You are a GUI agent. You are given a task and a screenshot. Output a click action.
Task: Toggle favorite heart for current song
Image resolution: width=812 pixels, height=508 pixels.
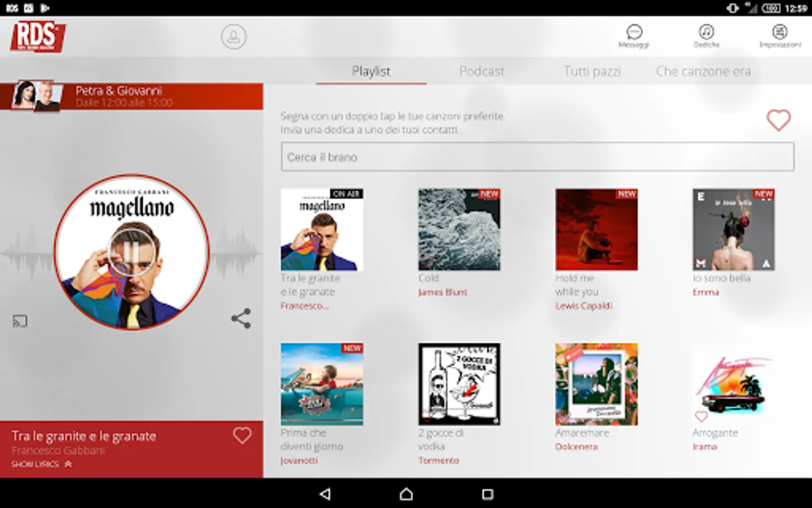tap(242, 435)
